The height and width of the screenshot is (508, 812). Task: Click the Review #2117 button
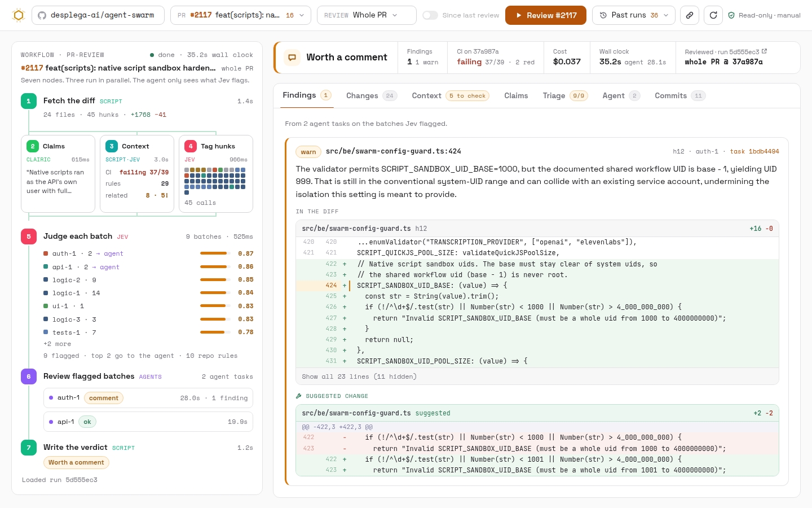tap(546, 15)
